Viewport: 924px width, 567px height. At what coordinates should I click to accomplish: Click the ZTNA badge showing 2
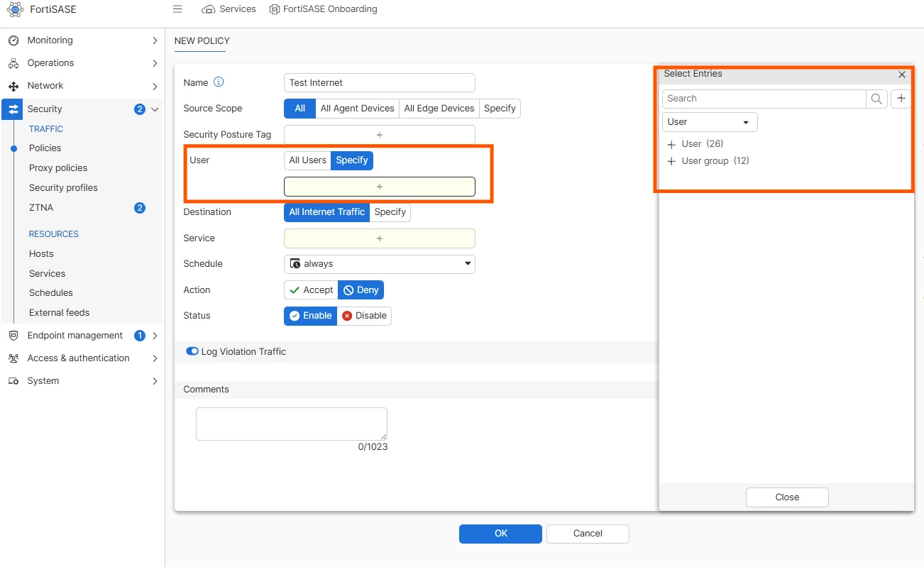tap(140, 208)
